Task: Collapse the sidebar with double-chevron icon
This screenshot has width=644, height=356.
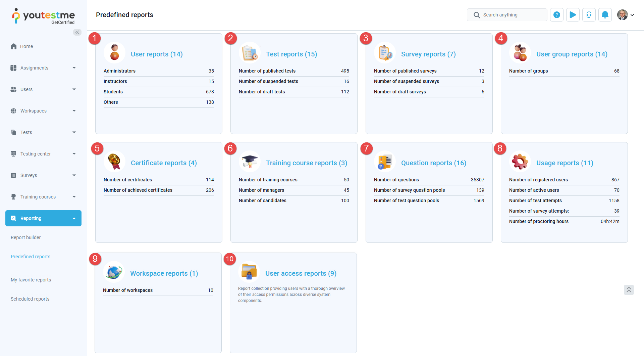Action: (x=77, y=32)
